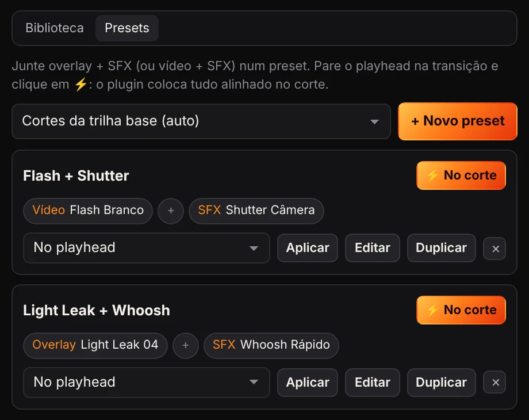
Task: Click Aplicar for the Flash + Shutter preset
Action: point(308,248)
